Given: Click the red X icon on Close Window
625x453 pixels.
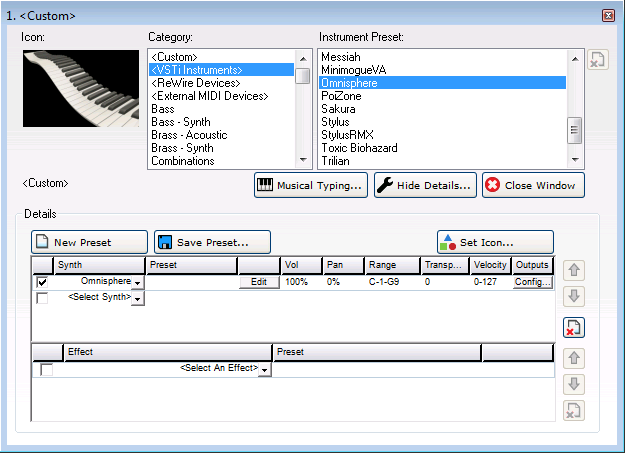Looking at the screenshot, I should tap(493, 185).
